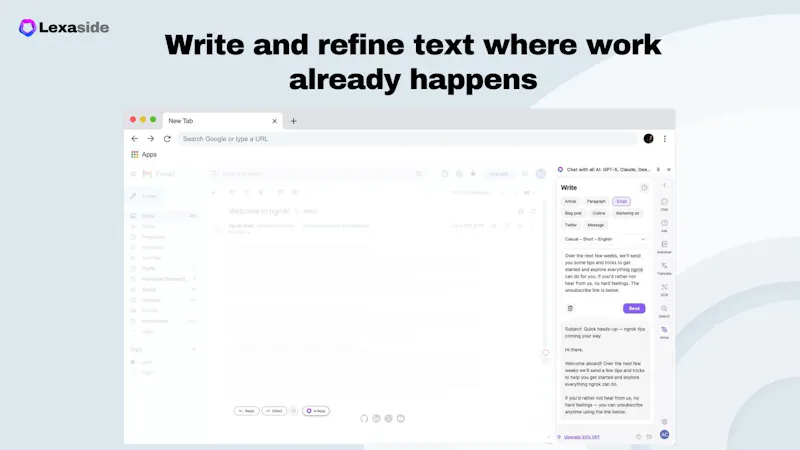Open a new browser tab
Image resolution: width=800 pixels, height=450 pixels.
(293, 121)
